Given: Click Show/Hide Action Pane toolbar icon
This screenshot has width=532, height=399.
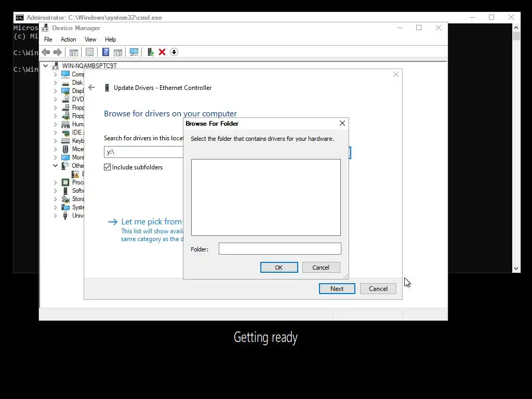Looking at the screenshot, I should click(x=118, y=52).
